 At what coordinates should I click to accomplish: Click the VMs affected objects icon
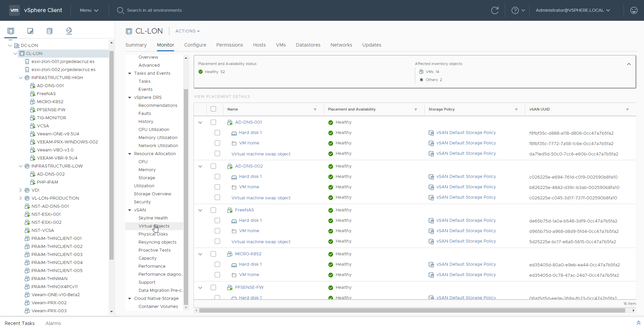[421, 72]
